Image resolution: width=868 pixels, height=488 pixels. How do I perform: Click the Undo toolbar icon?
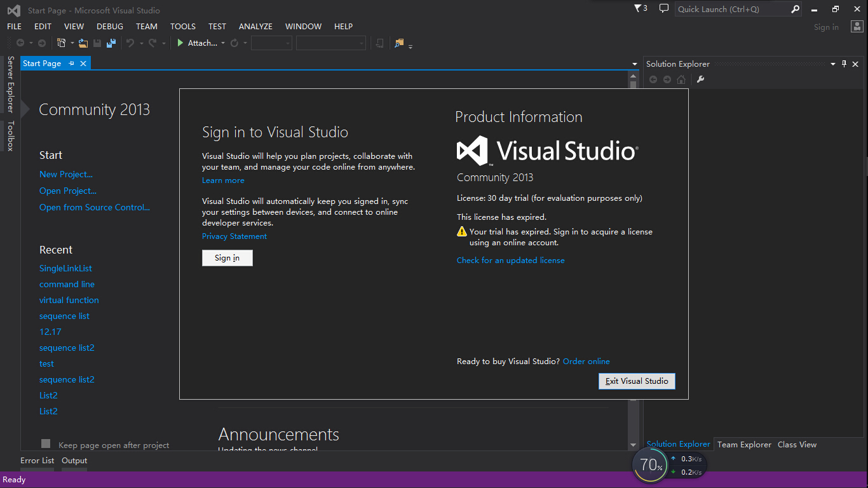pos(130,43)
